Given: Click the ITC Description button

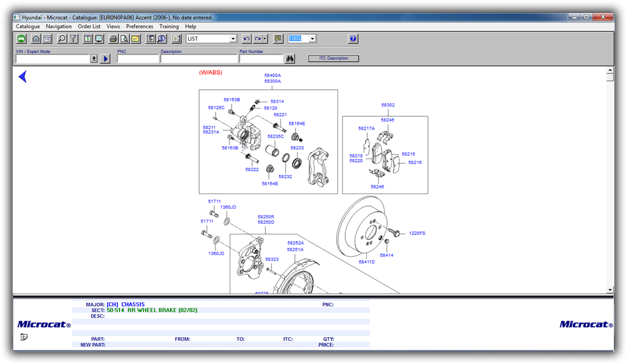Looking at the screenshot, I should click(x=334, y=58).
